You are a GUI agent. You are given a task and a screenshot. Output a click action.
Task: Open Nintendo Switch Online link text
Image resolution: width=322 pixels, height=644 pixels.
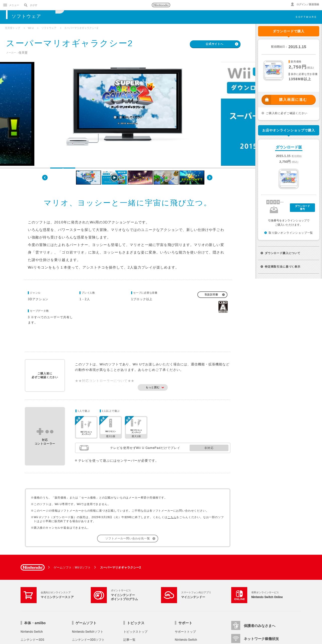tap(267, 597)
